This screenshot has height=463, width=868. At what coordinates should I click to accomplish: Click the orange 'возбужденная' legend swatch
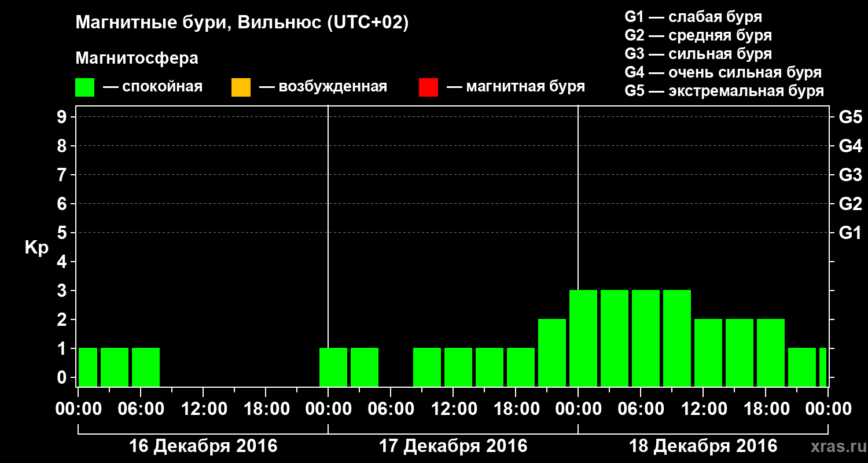pos(241,87)
